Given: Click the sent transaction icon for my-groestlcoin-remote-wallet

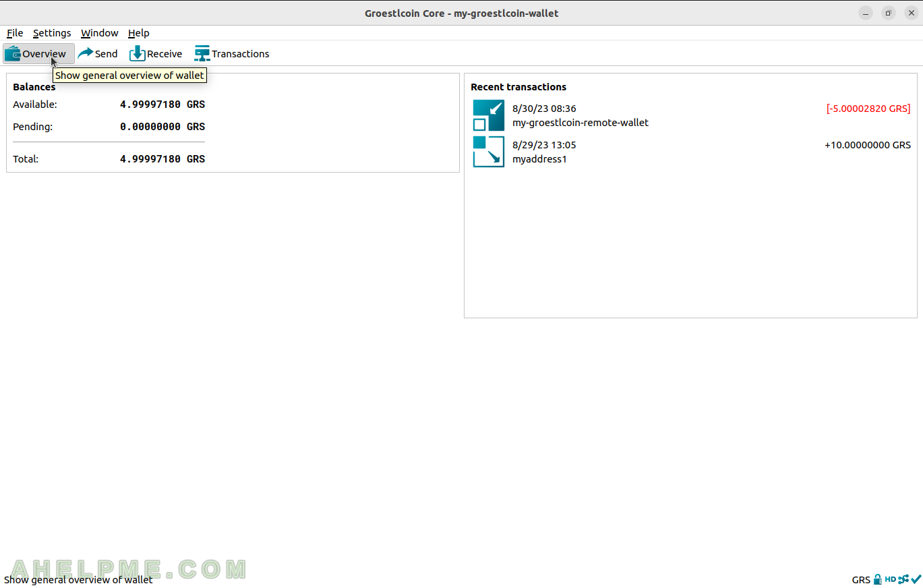Looking at the screenshot, I should [489, 115].
